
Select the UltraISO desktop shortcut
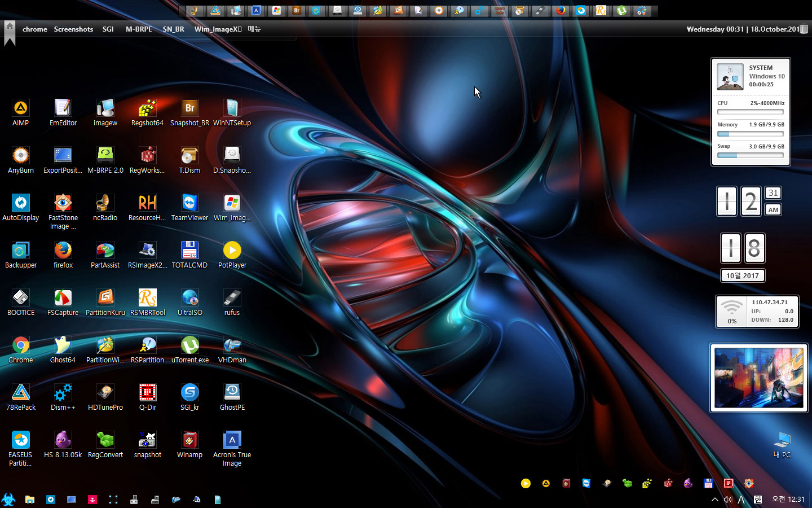click(189, 302)
